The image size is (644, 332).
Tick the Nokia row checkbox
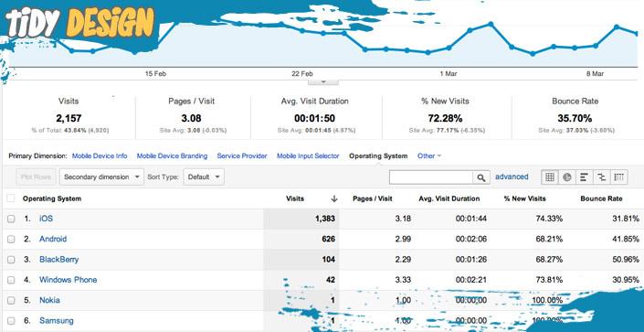click(x=11, y=300)
